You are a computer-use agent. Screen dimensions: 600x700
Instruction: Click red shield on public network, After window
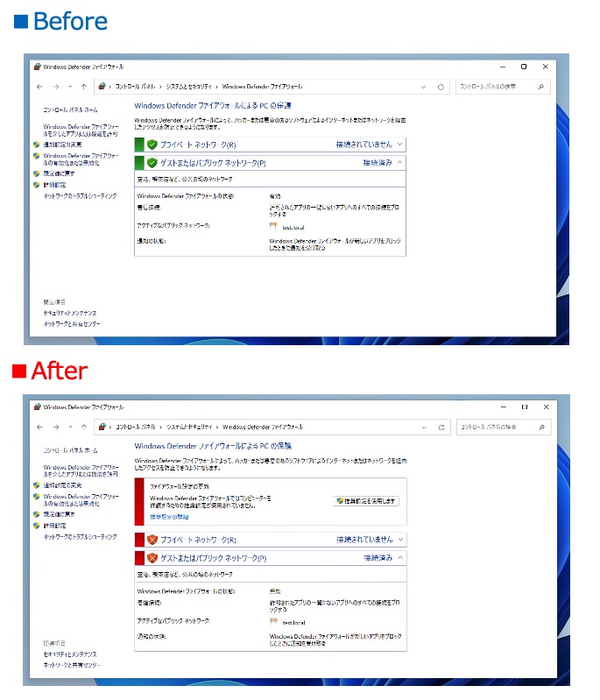pyautogui.click(x=152, y=558)
